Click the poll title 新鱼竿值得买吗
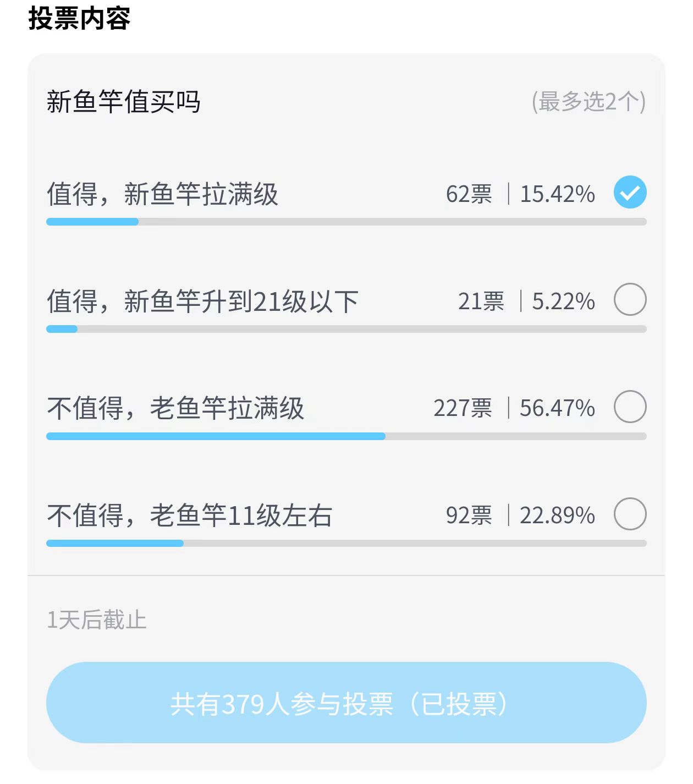This screenshot has height=784, width=693. tap(124, 102)
